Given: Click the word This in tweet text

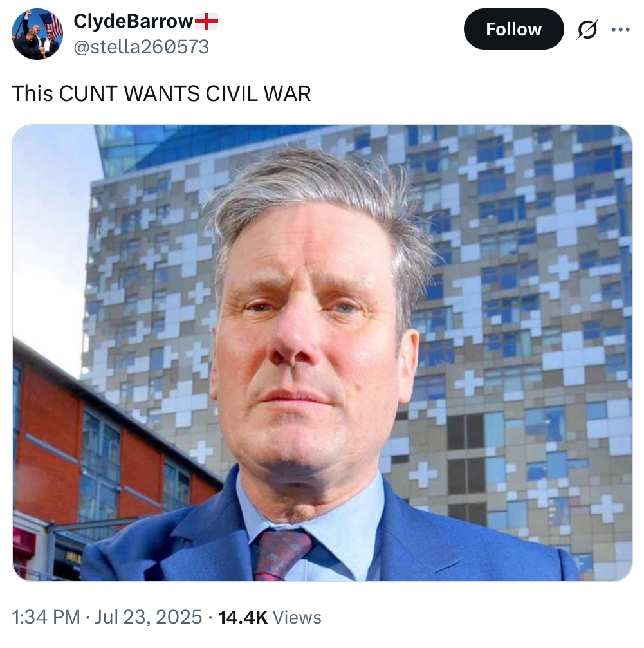Looking at the screenshot, I should [x=33, y=93].
